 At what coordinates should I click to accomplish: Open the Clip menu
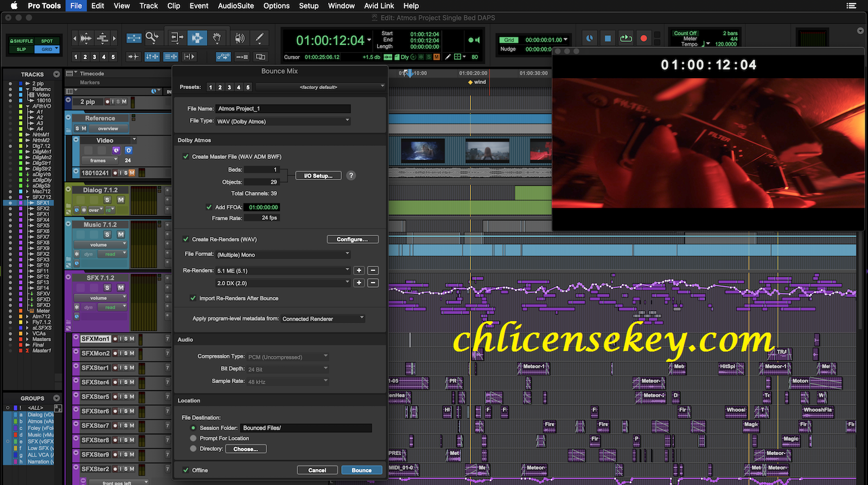(174, 5)
